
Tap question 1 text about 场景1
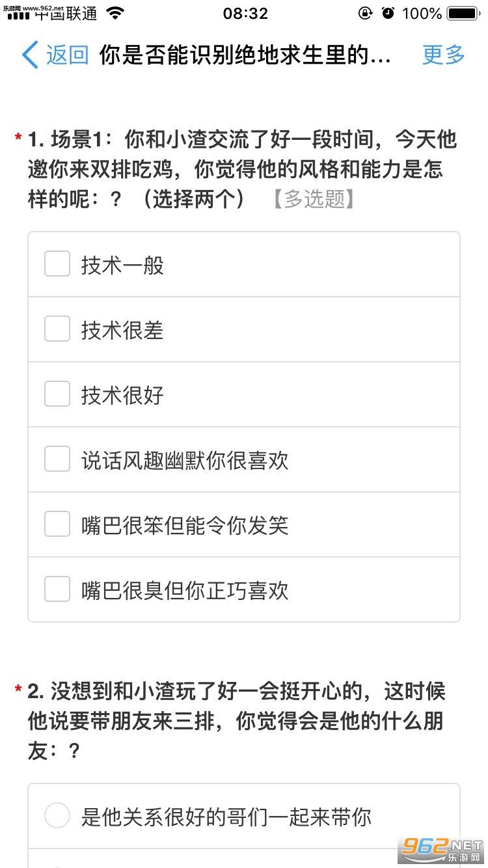(242, 169)
